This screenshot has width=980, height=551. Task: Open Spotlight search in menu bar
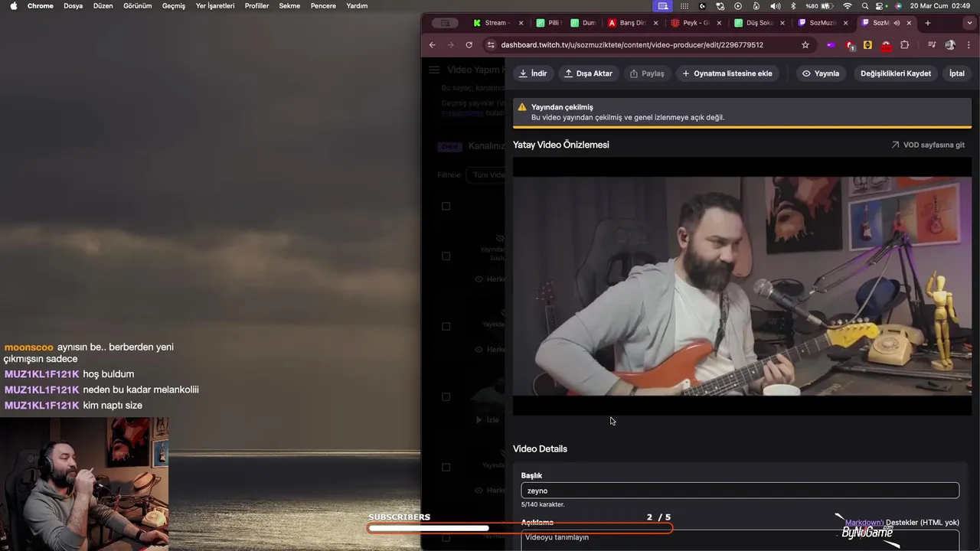tap(866, 6)
